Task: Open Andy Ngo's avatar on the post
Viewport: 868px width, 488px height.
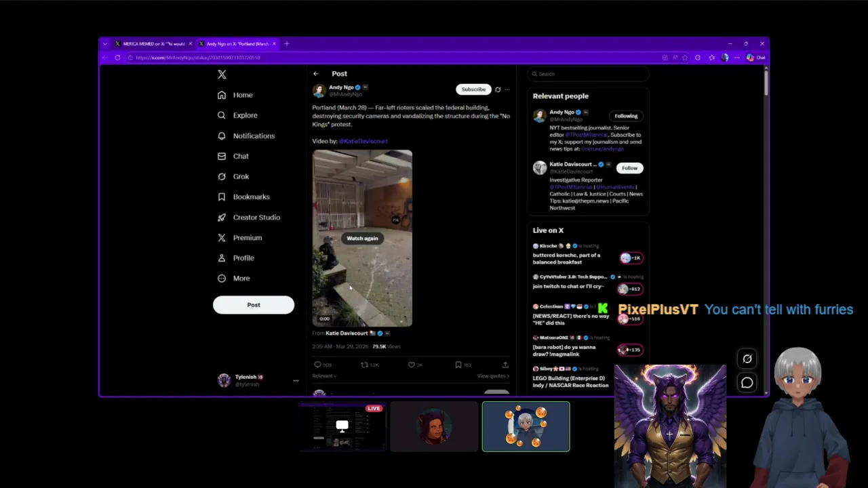Action: pos(319,91)
